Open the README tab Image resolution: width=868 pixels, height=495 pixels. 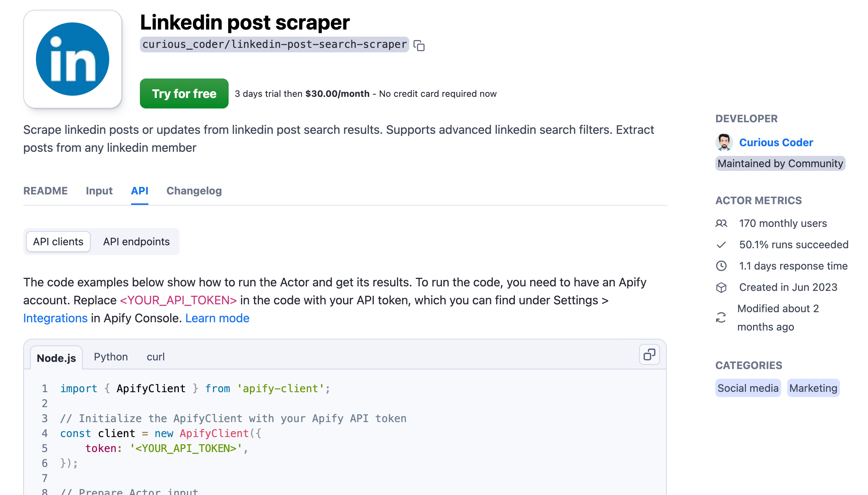point(46,191)
